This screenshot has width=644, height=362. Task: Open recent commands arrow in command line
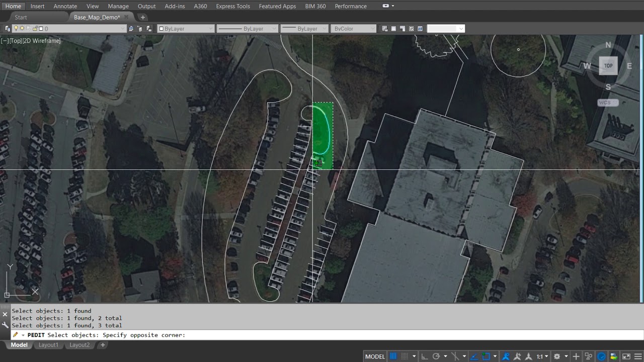tap(23, 335)
